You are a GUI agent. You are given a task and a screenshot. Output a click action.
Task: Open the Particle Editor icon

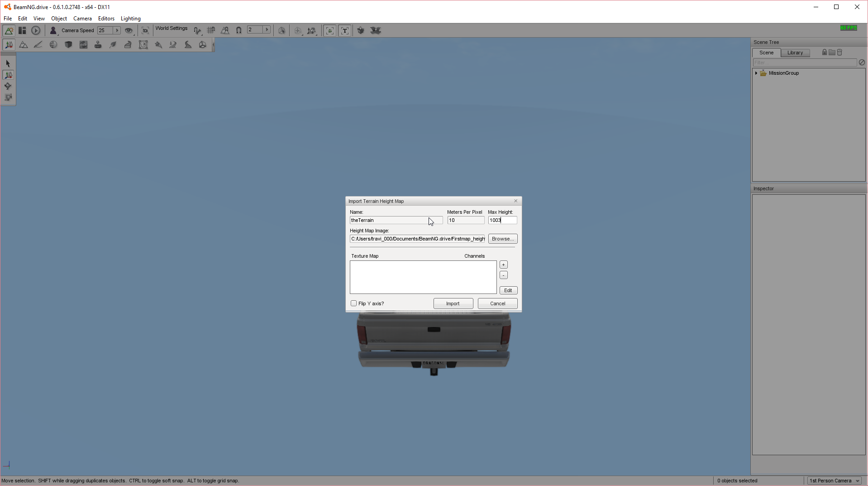tap(158, 45)
